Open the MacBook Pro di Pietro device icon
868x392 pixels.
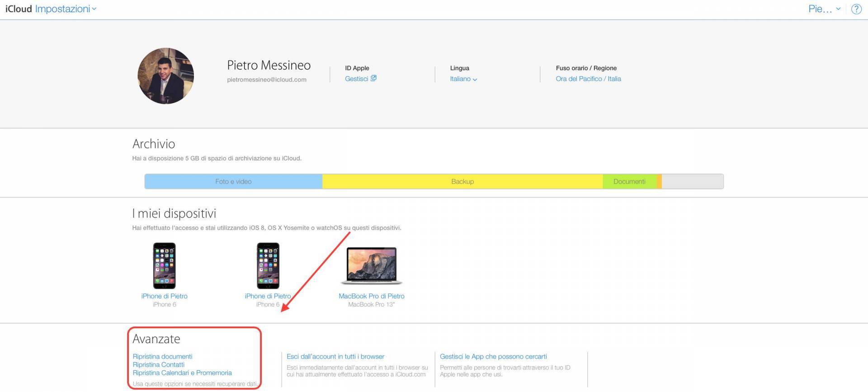[x=371, y=266]
